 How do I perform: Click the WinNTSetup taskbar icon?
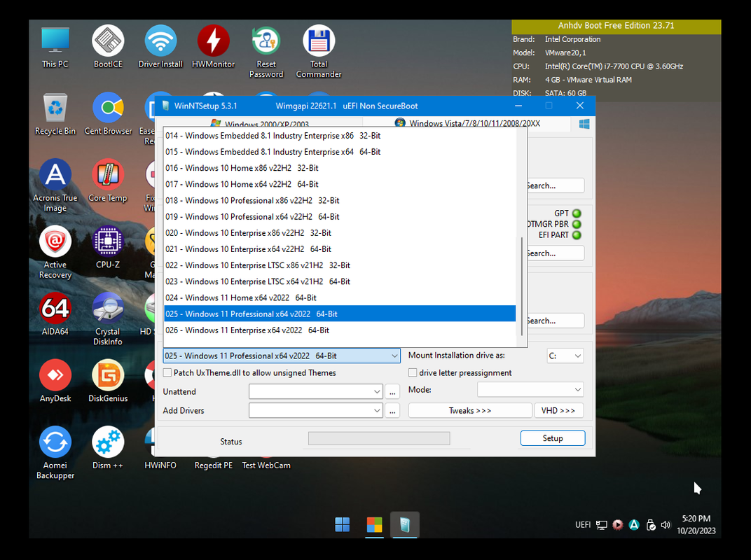pos(405,524)
